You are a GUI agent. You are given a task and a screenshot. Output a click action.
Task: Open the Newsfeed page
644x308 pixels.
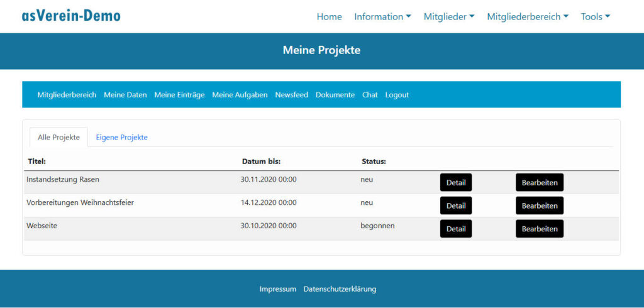point(291,95)
